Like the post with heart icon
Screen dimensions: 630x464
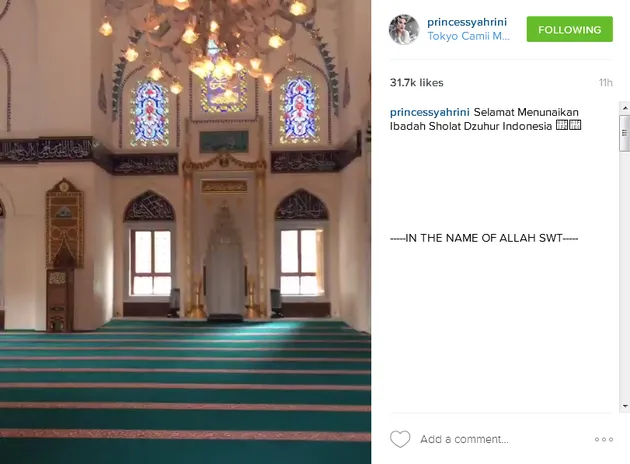(400, 439)
